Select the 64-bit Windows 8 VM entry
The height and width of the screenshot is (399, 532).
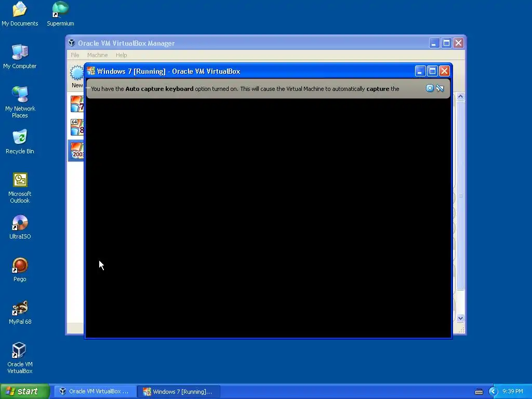(77, 127)
